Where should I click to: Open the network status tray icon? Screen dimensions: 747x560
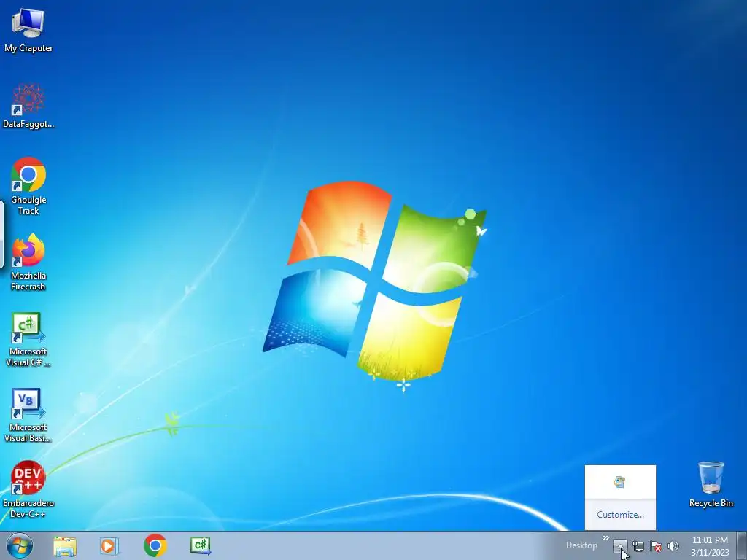[638, 546]
